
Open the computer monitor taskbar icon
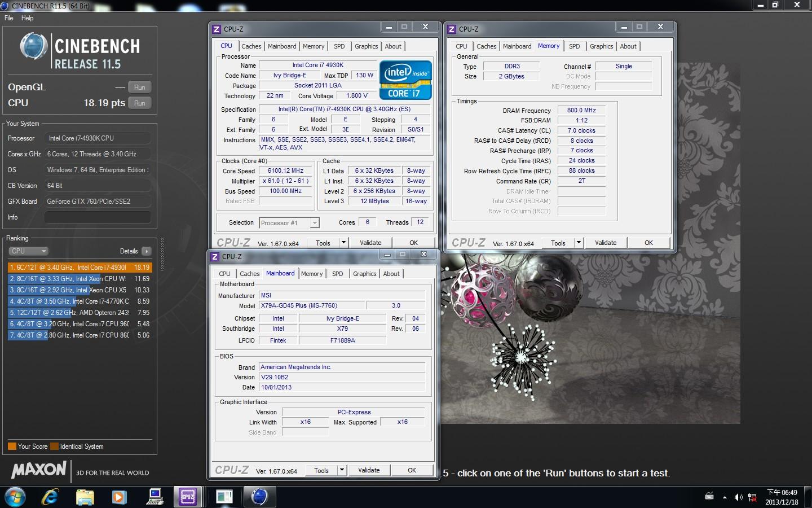pos(155,497)
